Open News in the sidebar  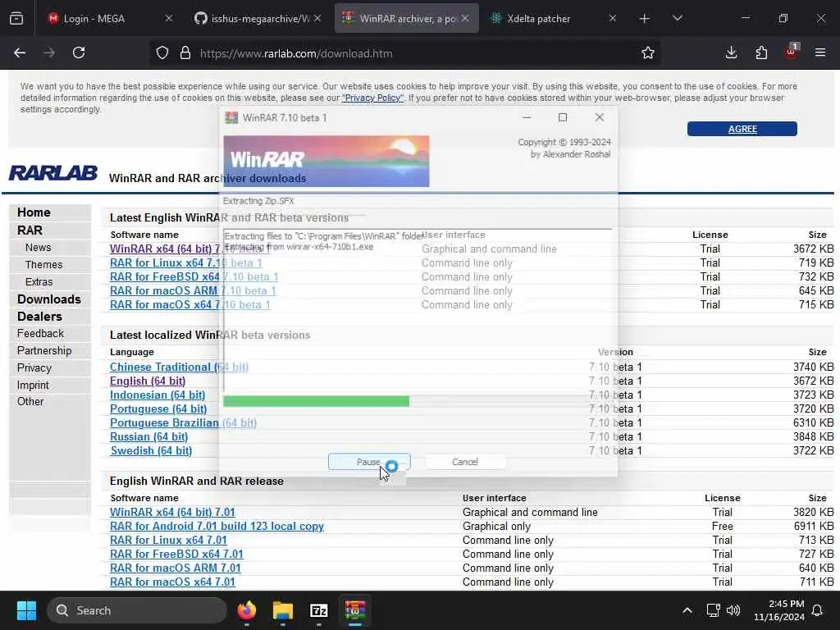38,248
